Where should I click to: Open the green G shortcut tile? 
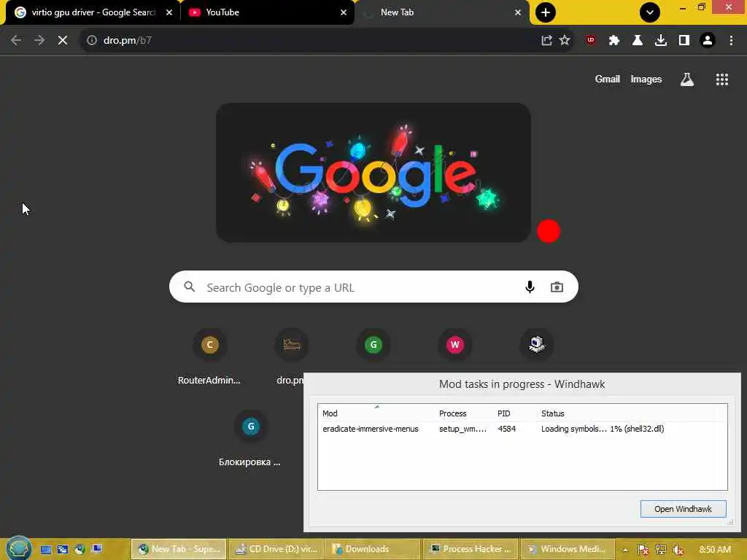[373, 345]
